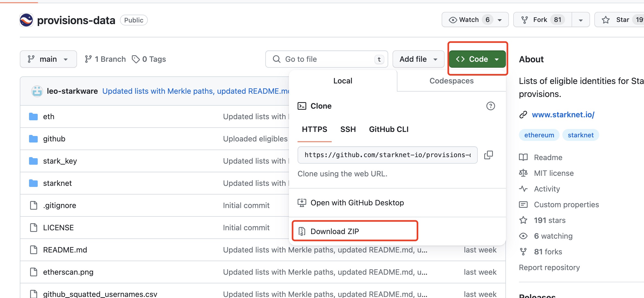Click the Readme book icon
The width and height of the screenshot is (644, 298).
point(523,157)
